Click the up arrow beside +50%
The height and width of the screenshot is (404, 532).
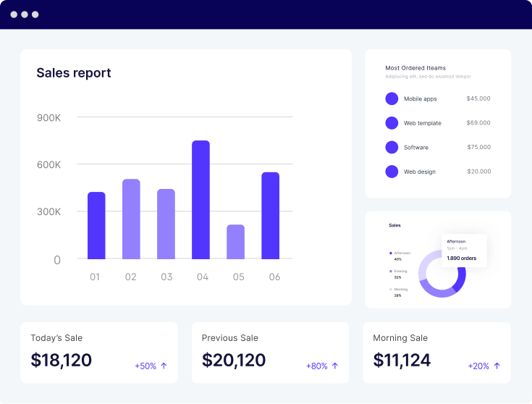(x=164, y=366)
